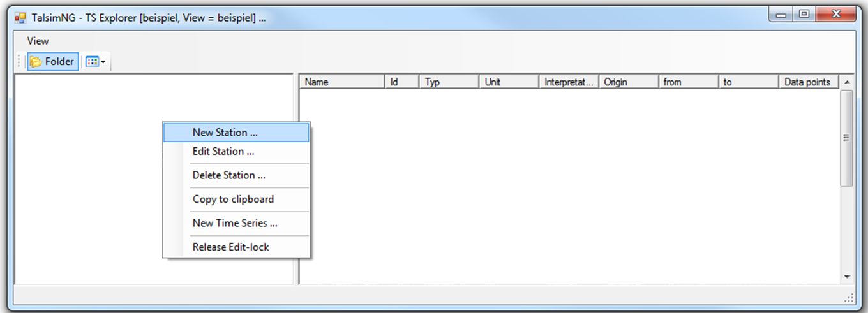Click the list scrollbar up arrow
This screenshot has height=313, width=868.
847,82
